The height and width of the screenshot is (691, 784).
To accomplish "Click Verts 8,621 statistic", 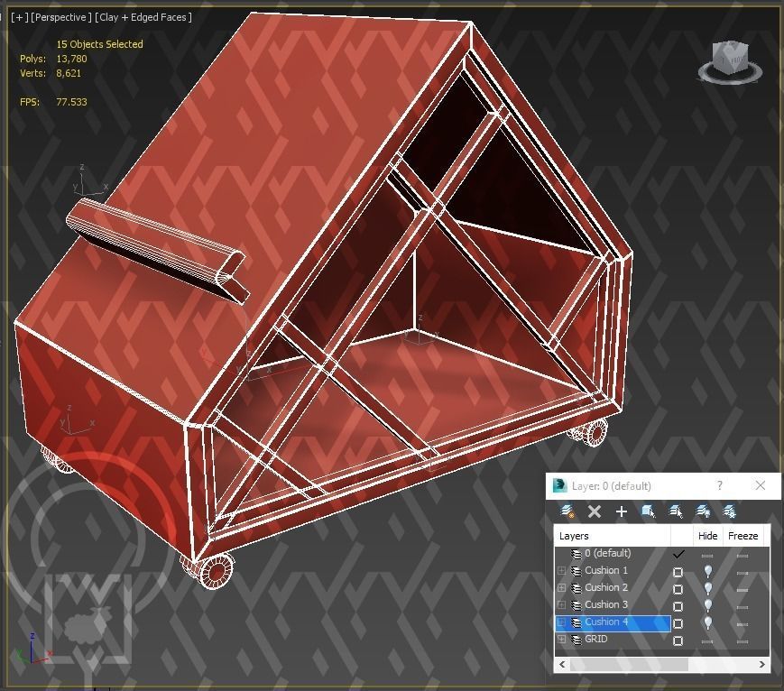I will (51, 73).
